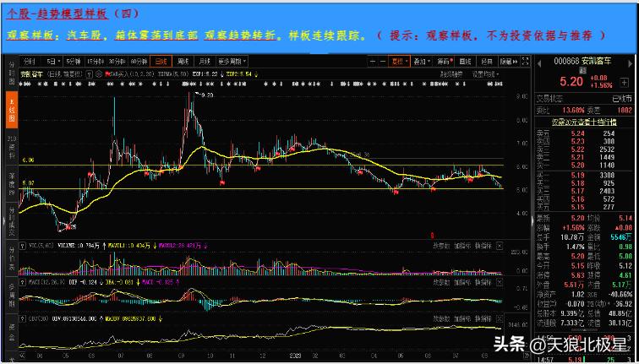
Task: Click the 5.19 buy-one price
Action: click(578, 176)
